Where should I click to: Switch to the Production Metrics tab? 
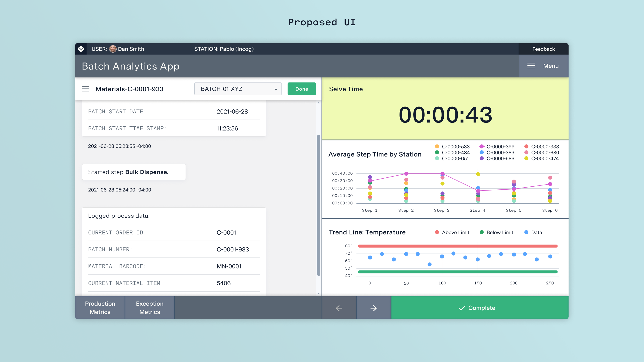pyautogui.click(x=100, y=308)
